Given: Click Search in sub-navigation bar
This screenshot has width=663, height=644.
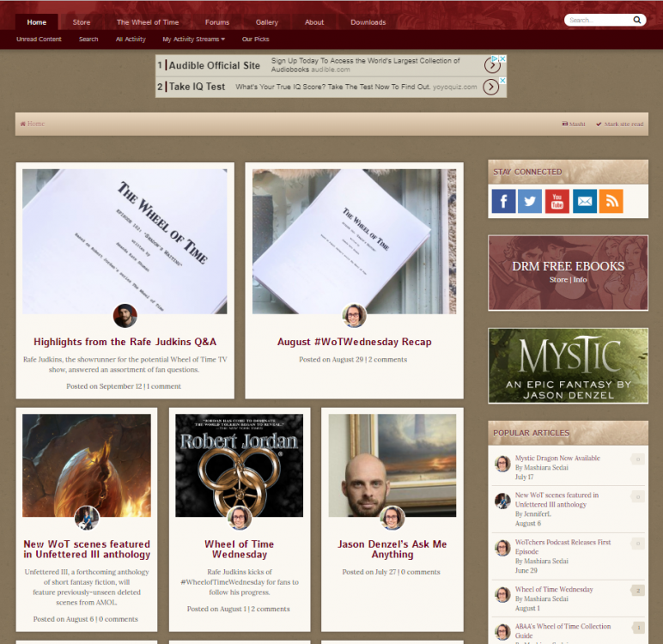Looking at the screenshot, I should point(88,39).
